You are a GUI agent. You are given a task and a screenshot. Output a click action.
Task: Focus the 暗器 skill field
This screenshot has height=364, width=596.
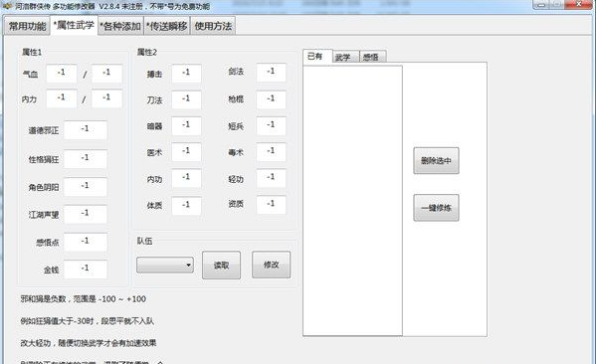pos(186,125)
